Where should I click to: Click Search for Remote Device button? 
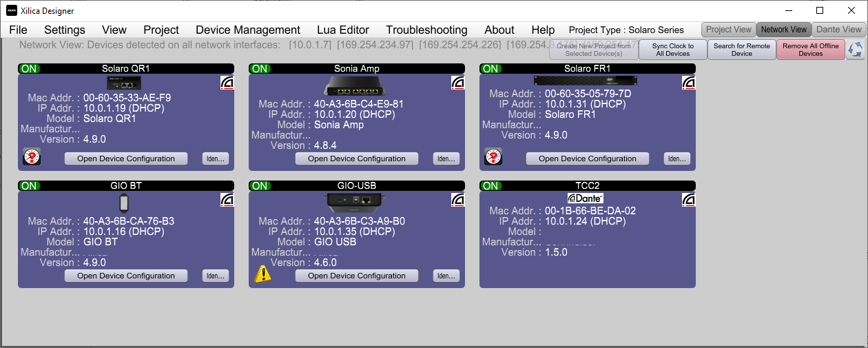(742, 50)
